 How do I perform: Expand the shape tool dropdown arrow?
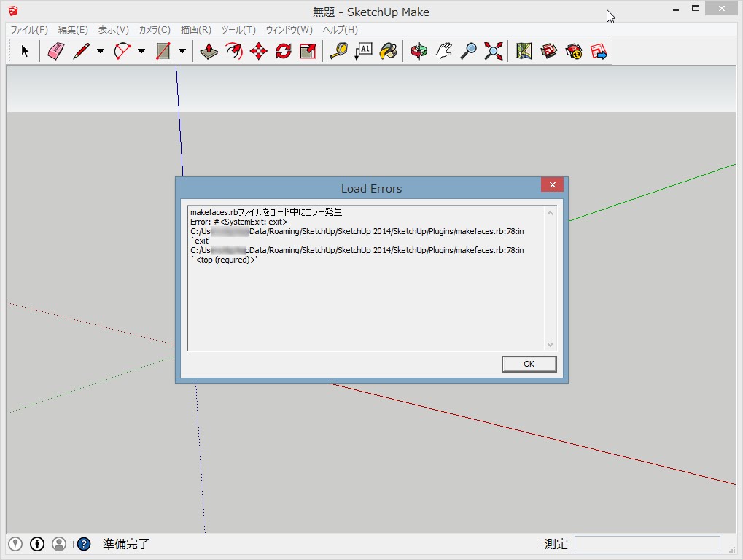[x=182, y=51]
